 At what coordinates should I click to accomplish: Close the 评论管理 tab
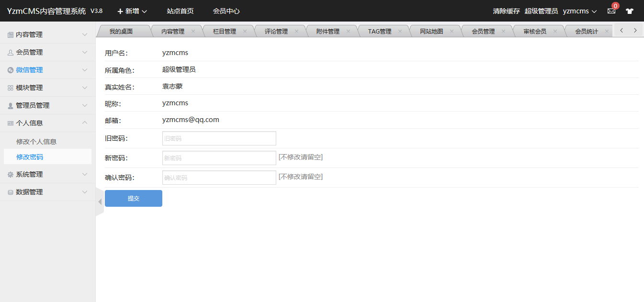(296, 31)
